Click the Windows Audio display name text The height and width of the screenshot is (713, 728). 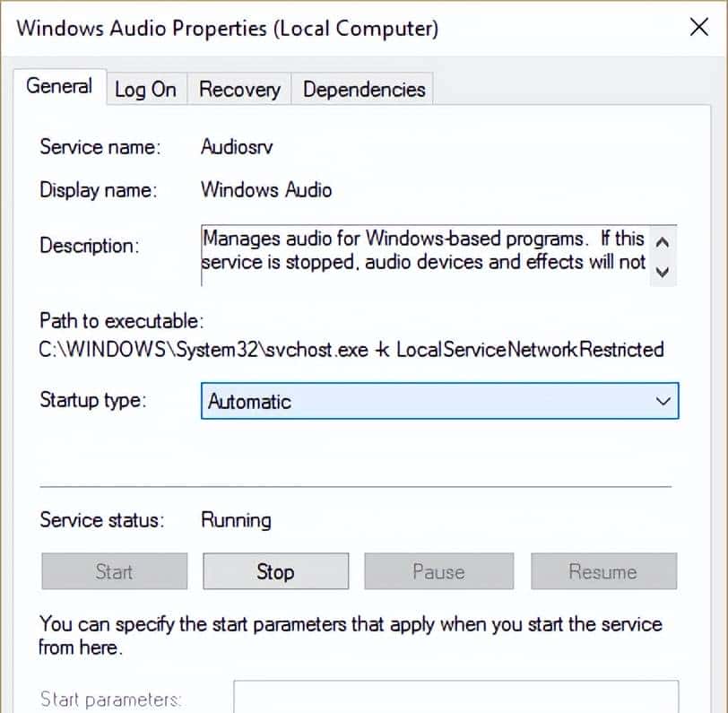[266, 190]
